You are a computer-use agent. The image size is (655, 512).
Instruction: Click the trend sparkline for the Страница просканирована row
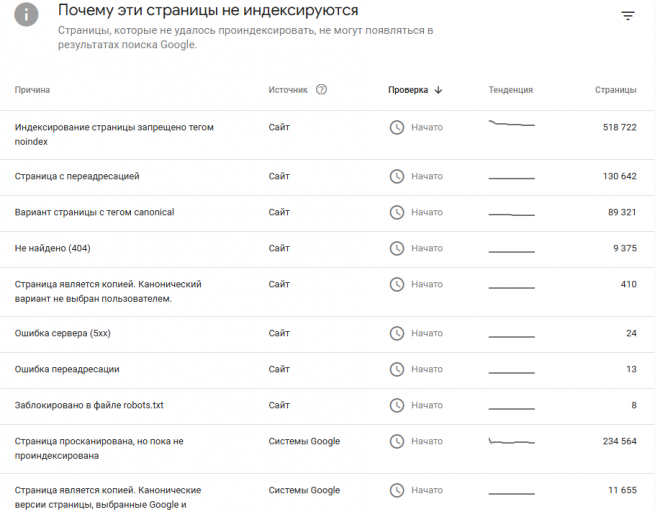pyautogui.click(x=511, y=441)
